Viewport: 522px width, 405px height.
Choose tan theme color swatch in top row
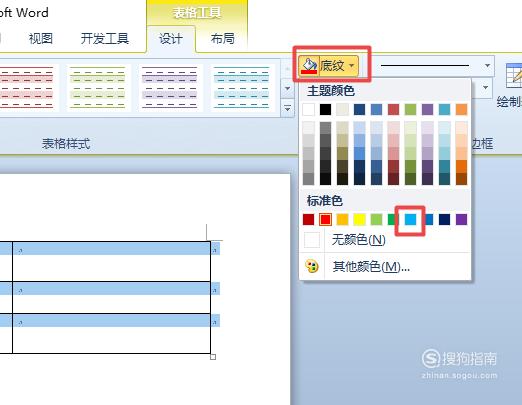point(342,109)
